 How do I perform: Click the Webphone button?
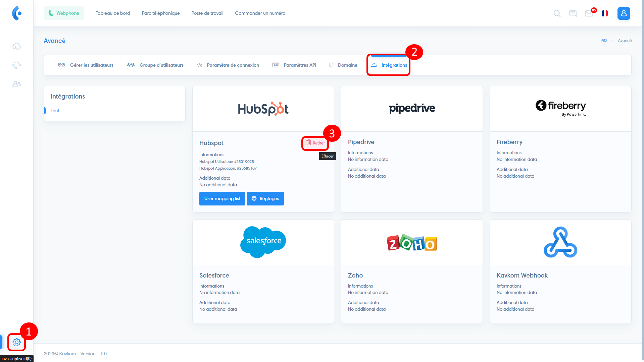point(64,13)
